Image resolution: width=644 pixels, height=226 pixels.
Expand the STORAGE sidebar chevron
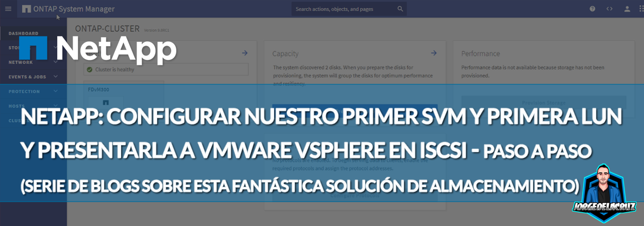coord(56,47)
